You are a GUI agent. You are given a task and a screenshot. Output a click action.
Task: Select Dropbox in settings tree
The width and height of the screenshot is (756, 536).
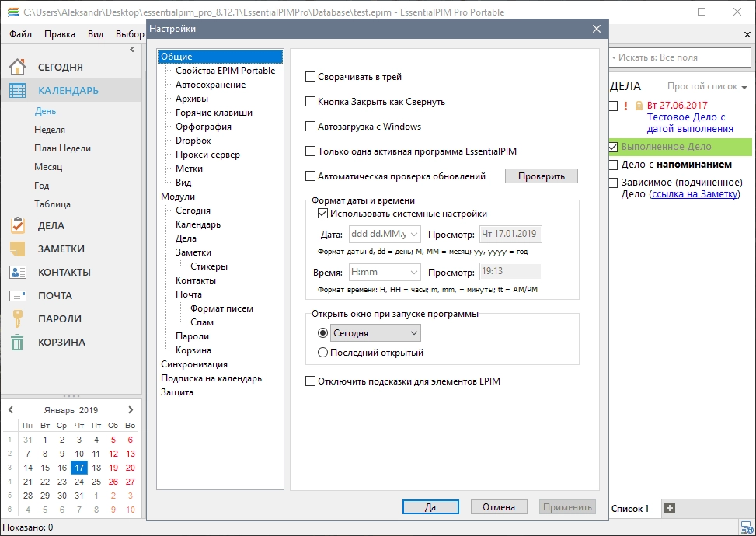tap(193, 141)
